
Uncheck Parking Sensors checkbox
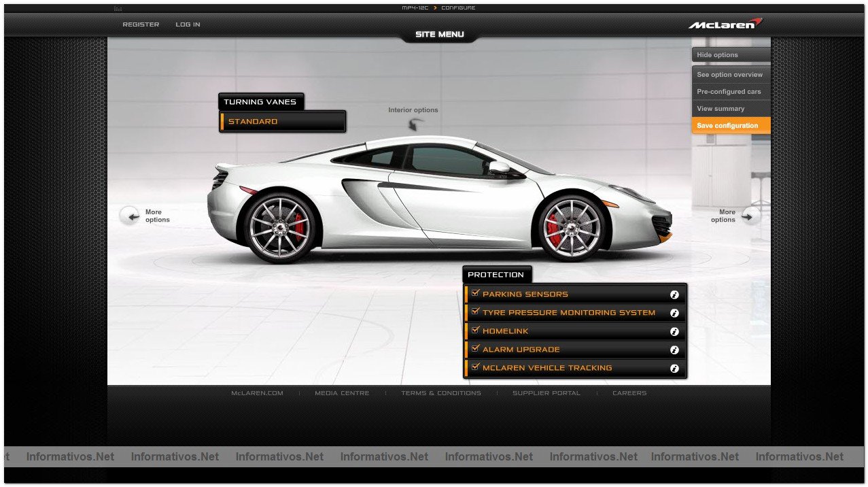click(x=475, y=293)
